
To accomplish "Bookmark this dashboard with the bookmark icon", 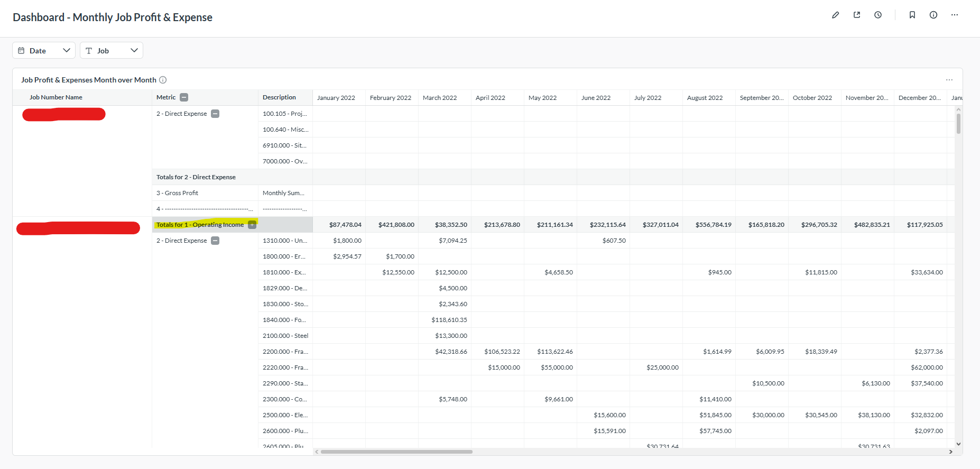I will (x=912, y=15).
